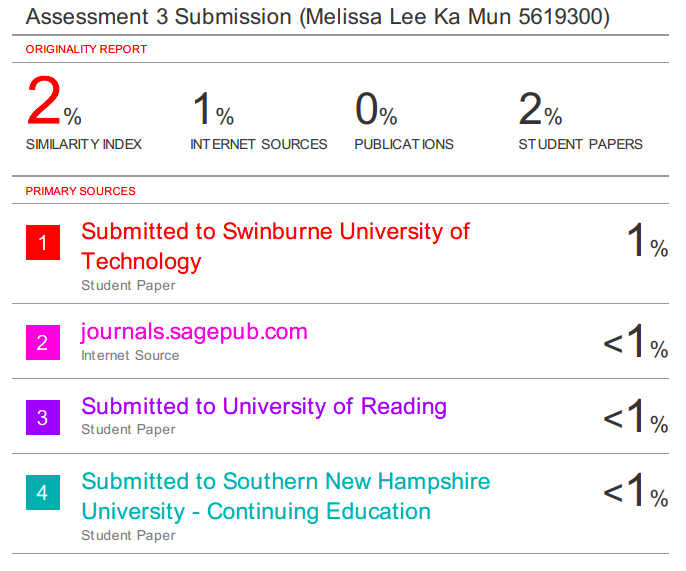The height and width of the screenshot is (571, 686).
Task: Click the <1% match for journals.sagepub.com
Action: click(635, 343)
